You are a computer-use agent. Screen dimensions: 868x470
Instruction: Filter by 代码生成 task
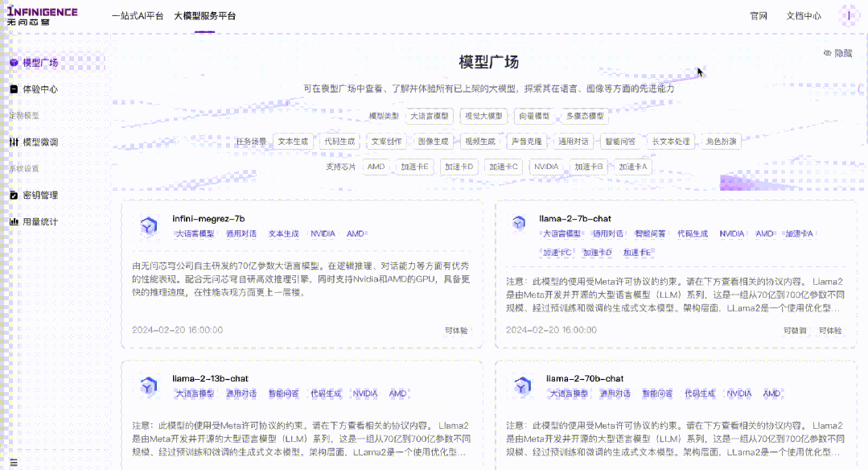[x=340, y=142]
